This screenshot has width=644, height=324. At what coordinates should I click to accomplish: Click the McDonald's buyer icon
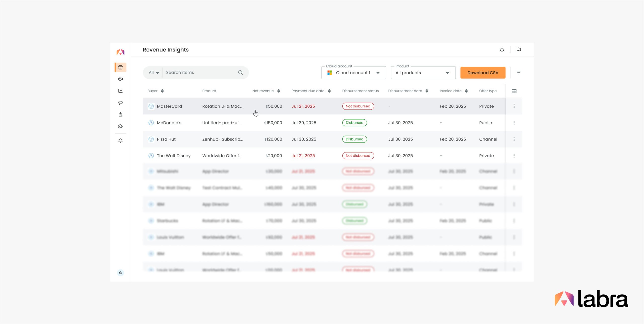151,123
